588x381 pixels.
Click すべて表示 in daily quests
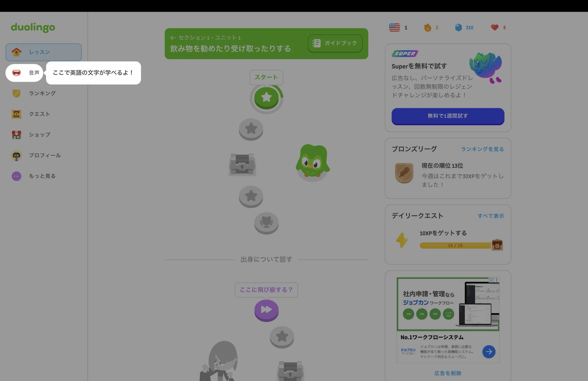(x=491, y=216)
